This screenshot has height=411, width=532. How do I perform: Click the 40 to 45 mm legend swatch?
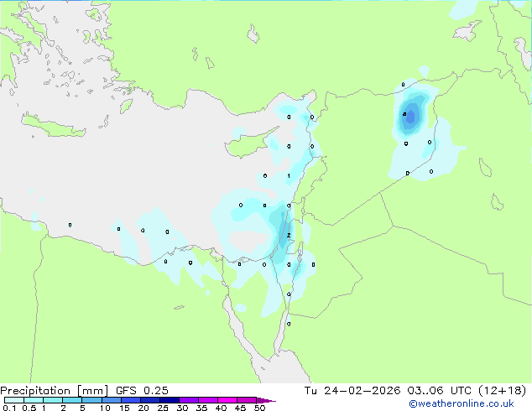click(x=227, y=400)
